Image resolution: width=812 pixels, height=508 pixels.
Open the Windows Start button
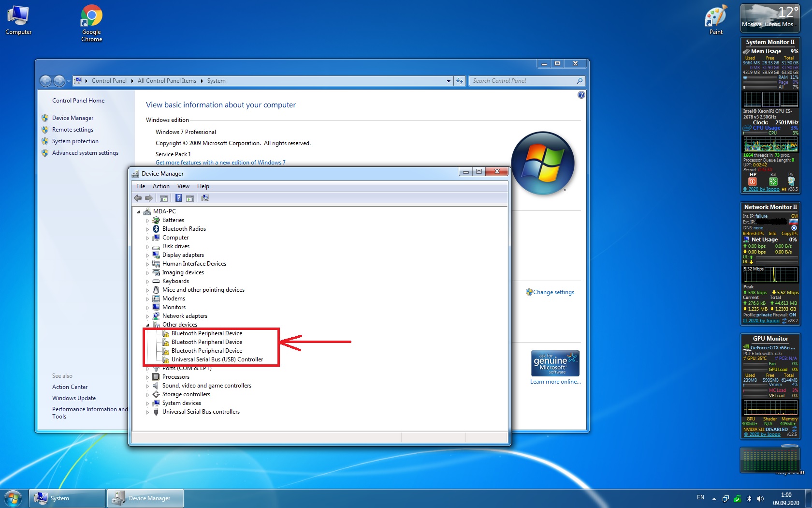point(13,498)
